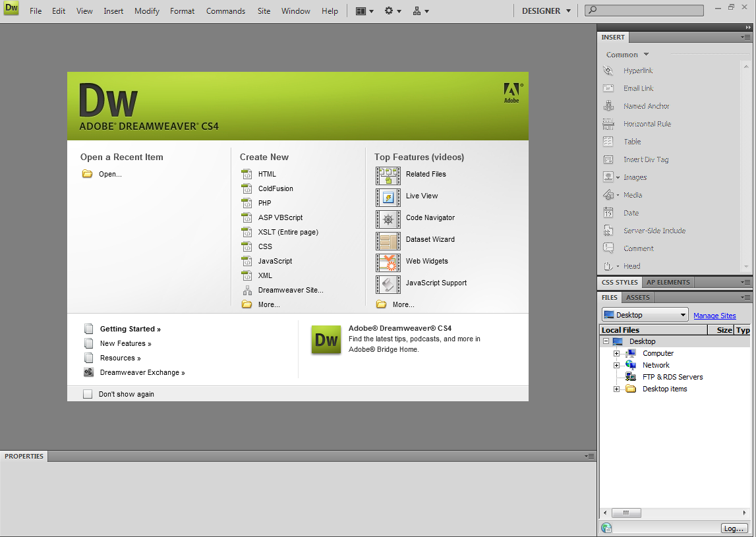Open the DESIGNER workspace dropdown
Viewport: 756px width, 537px height.
click(546, 11)
